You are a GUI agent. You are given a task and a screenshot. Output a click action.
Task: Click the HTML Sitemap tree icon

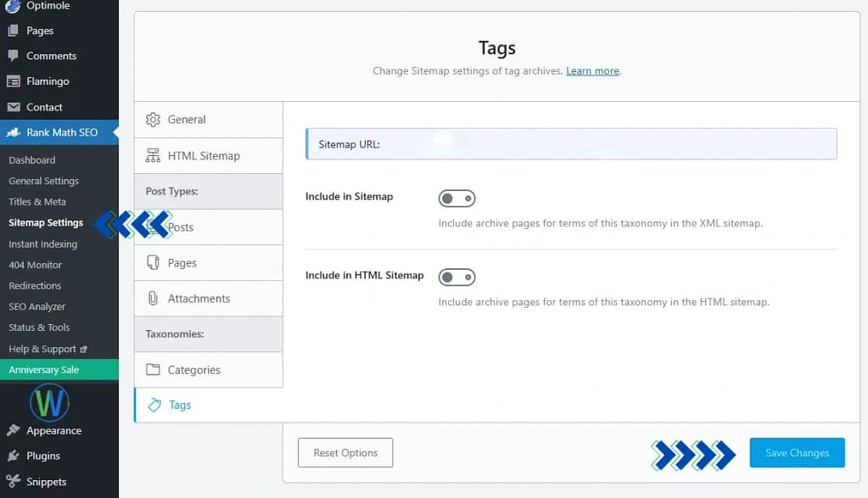point(153,156)
